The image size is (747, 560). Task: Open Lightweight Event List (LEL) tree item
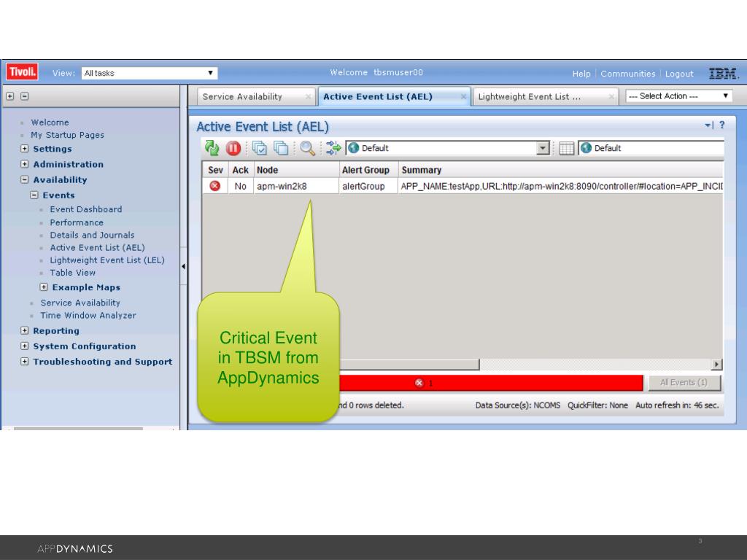coord(107,260)
